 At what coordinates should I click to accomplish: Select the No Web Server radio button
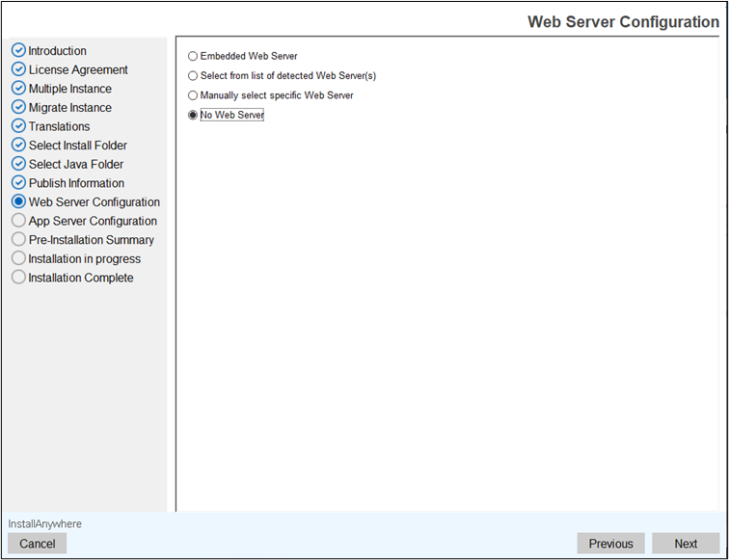(x=193, y=116)
